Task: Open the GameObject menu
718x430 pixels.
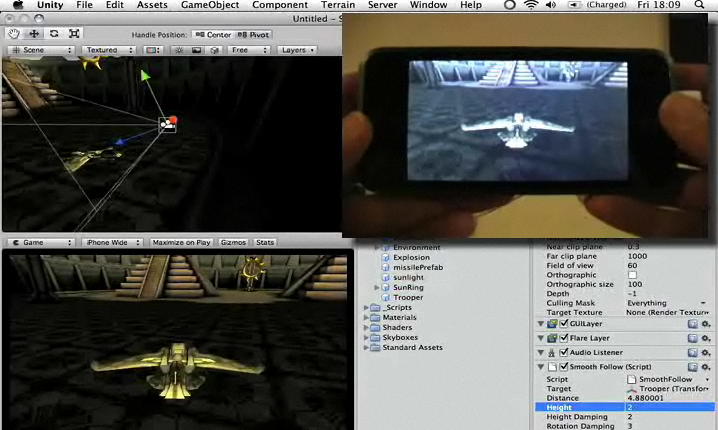Action: pos(210,5)
